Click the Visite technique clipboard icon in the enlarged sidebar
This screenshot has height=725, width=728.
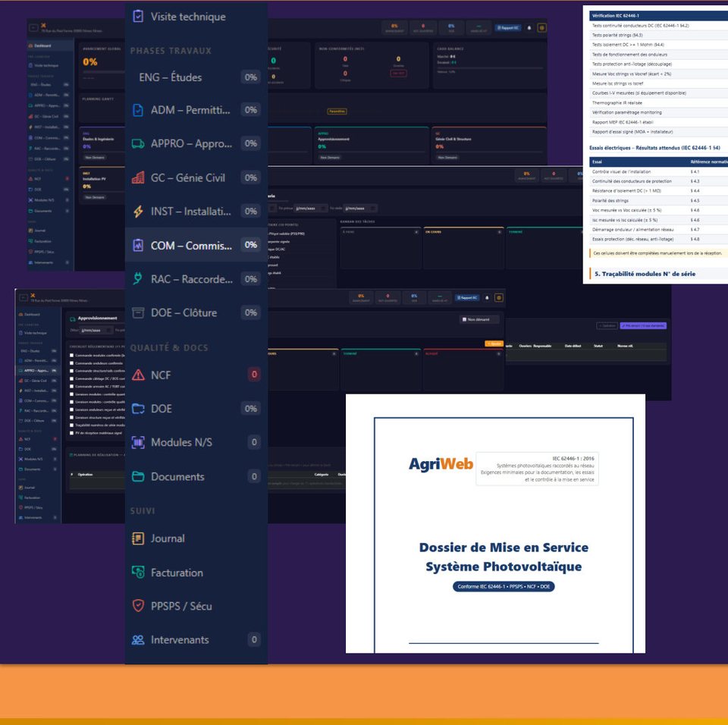(137, 16)
